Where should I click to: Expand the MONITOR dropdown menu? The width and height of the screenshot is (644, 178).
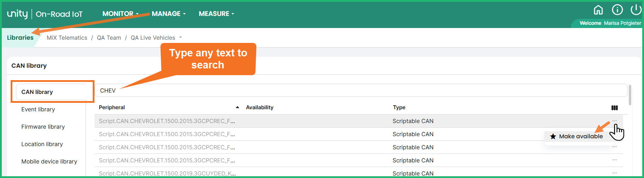point(120,13)
